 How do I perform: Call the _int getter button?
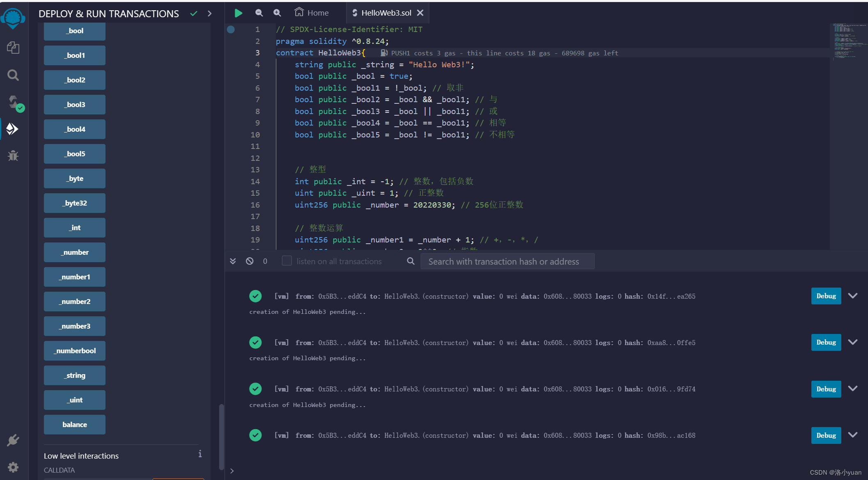pos(75,228)
